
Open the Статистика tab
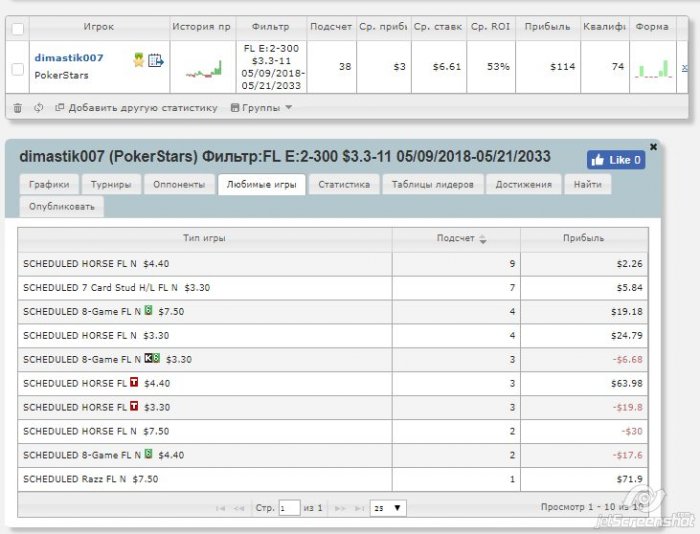(x=344, y=184)
